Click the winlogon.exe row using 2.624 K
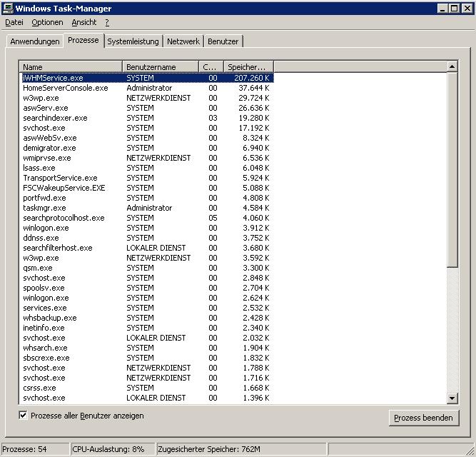Screen dimensions: 476x457 [x=146, y=298]
